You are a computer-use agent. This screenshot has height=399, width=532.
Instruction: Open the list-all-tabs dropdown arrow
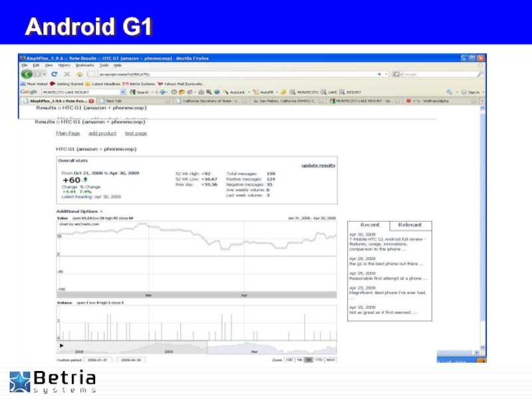point(482,101)
